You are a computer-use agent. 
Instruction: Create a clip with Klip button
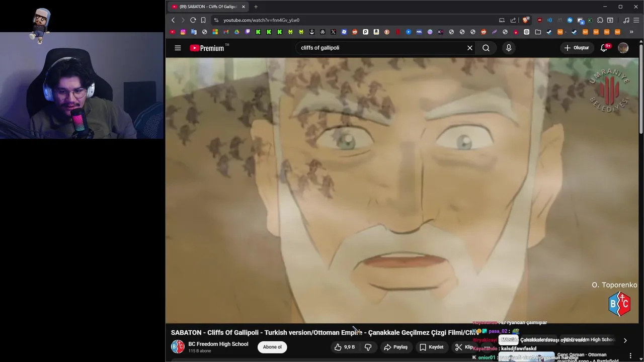[464, 347]
